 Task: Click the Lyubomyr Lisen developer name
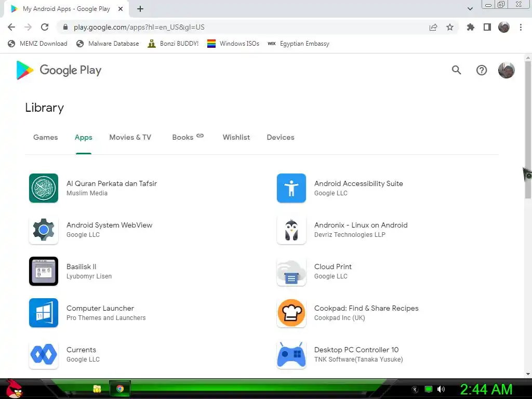[89, 276]
